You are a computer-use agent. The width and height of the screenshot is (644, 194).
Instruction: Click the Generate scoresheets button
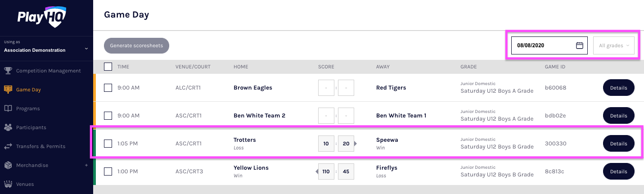point(136,45)
